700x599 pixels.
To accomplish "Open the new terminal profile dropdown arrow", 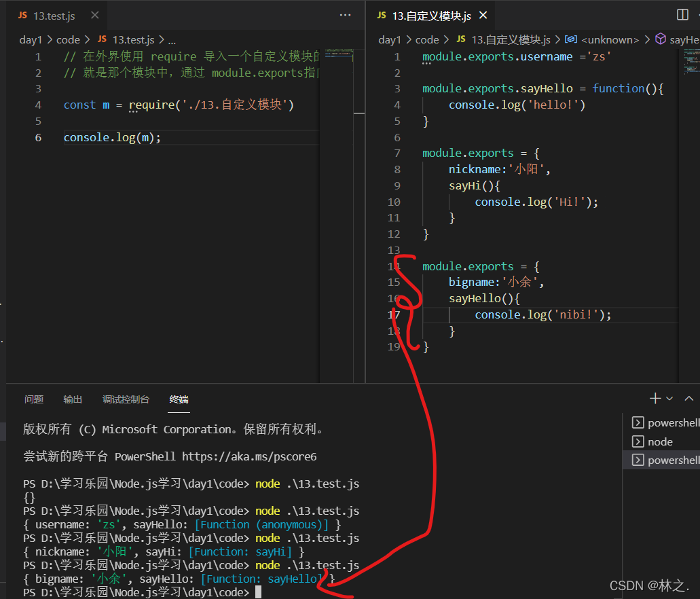I will pos(669,399).
